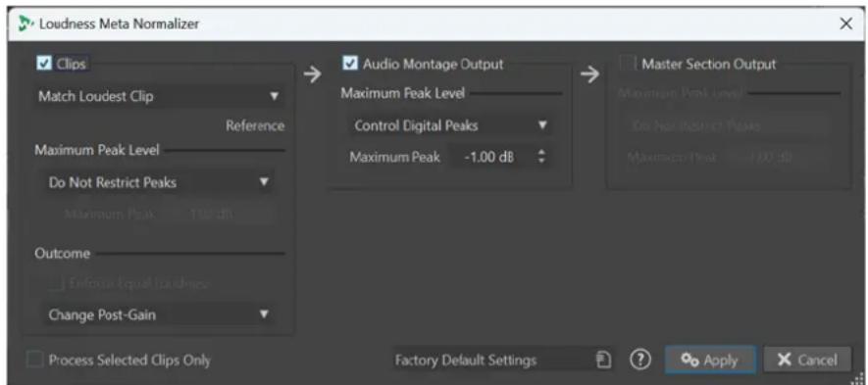This screenshot has height=385, width=868.
Task: Click the Maximum Peak Level label under Clips
Action: click(x=97, y=150)
